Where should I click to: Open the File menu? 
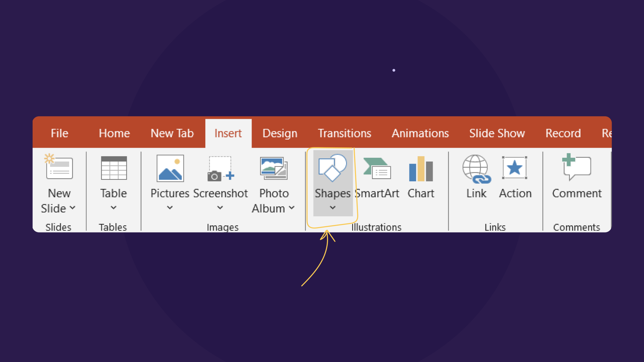pos(59,133)
